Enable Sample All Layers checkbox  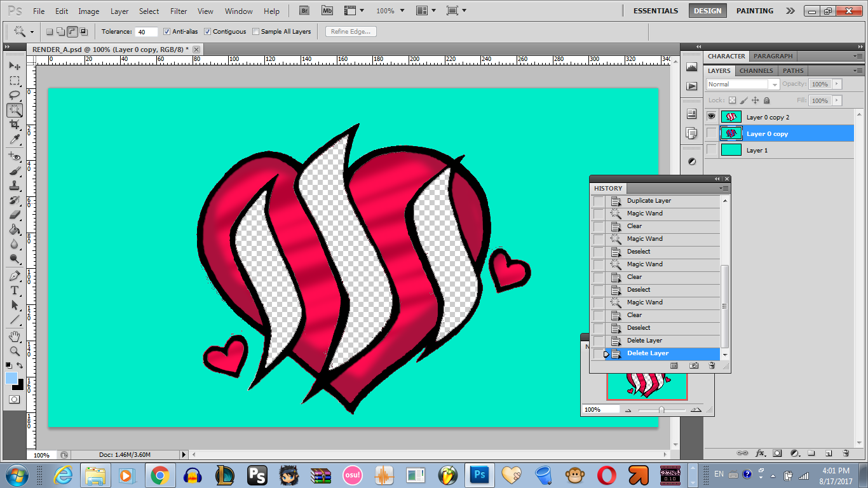(x=255, y=32)
